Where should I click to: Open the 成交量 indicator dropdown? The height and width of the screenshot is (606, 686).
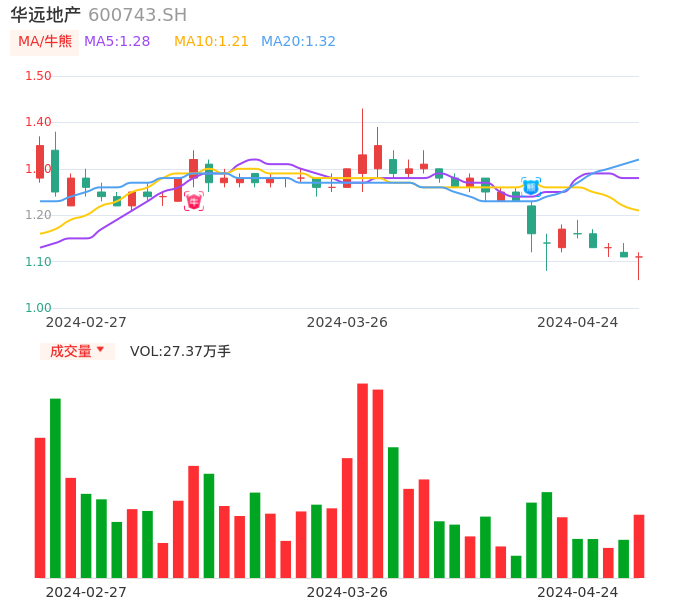(77, 351)
